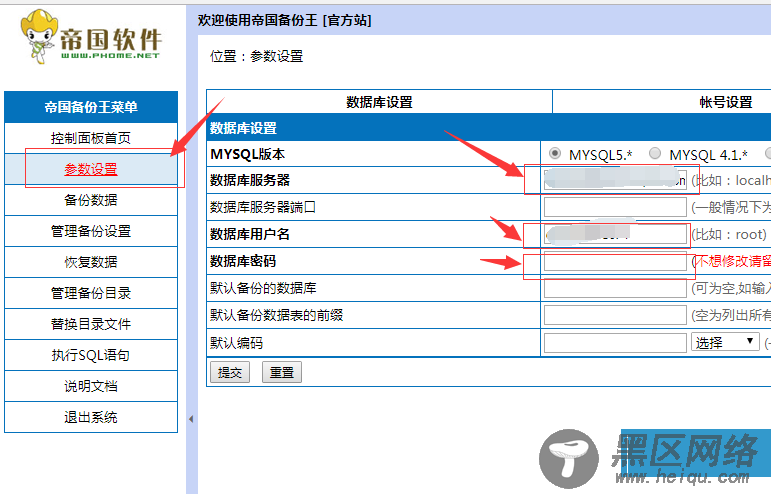
Task: Open the 选择 encoding dropdown
Action: [x=725, y=342]
